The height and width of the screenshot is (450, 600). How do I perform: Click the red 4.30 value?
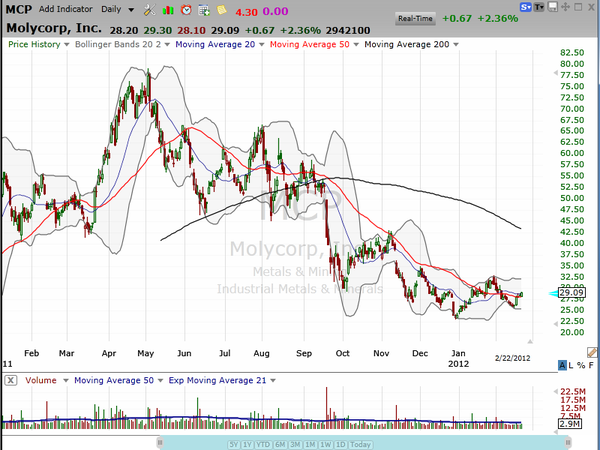click(246, 12)
